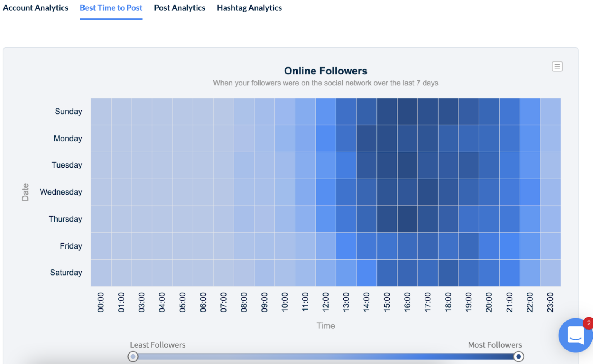The image size is (593, 364).
Task: Switch to the Account Analytics tab
Action: 36,8
